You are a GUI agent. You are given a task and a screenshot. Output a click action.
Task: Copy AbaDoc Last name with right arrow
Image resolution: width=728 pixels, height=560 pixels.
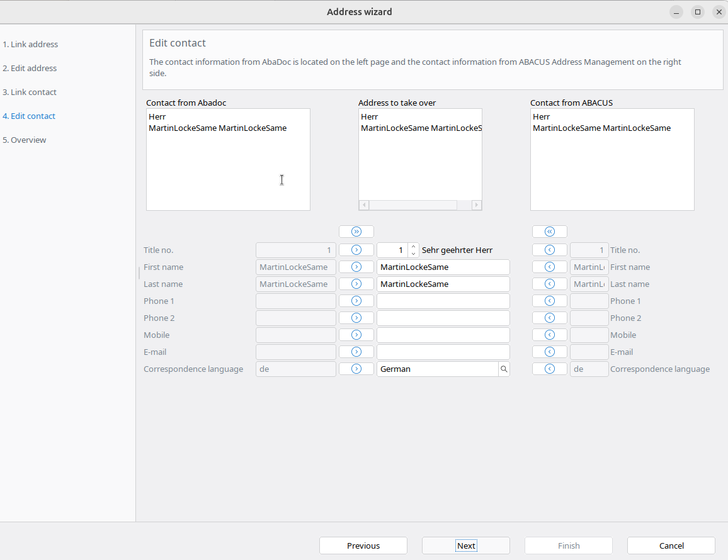tap(356, 284)
